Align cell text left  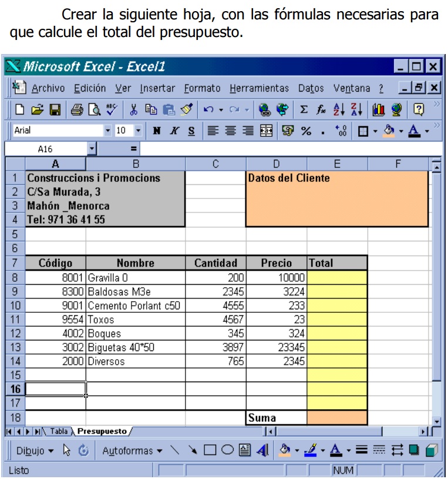(213, 131)
